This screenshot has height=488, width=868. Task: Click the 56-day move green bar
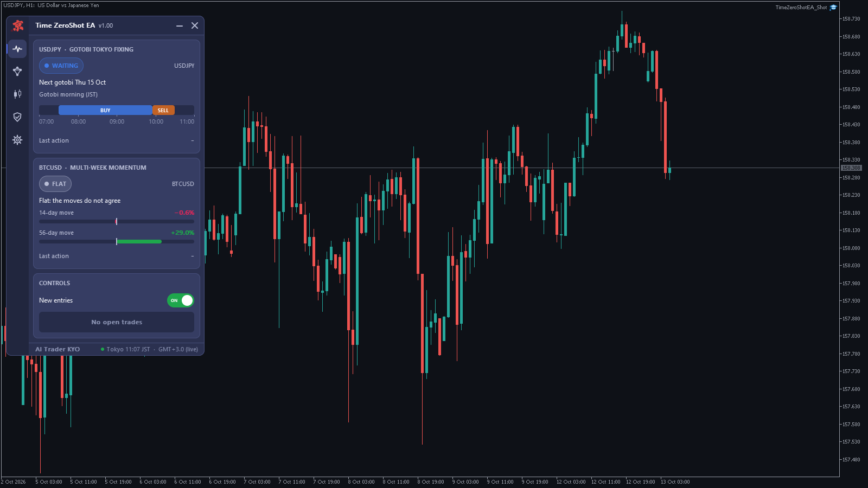tap(139, 241)
